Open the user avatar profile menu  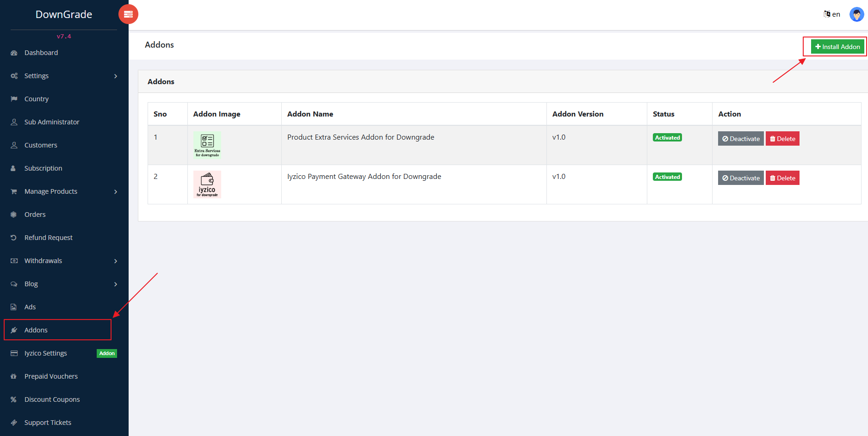pos(856,14)
